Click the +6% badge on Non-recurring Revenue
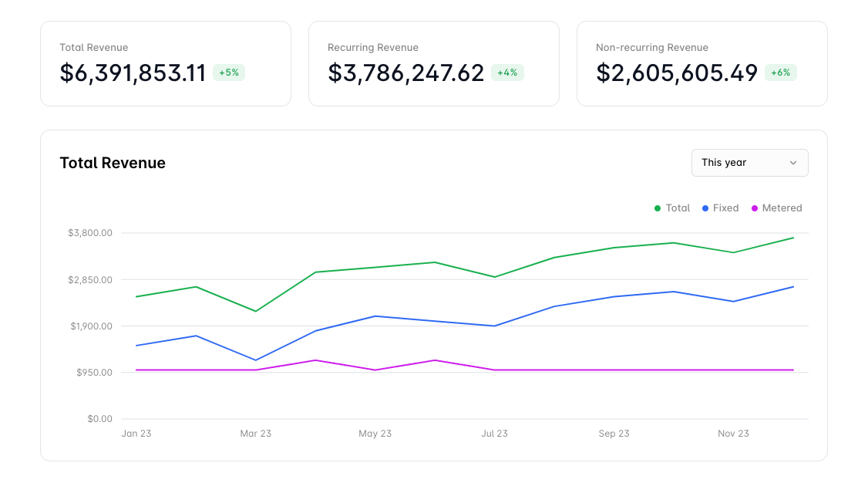This screenshot has height=483, width=868. [780, 73]
